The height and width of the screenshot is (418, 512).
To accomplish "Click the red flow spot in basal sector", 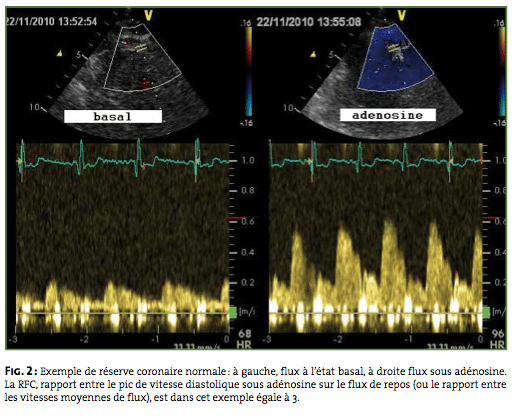I will pyautogui.click(x=146, y=83).
